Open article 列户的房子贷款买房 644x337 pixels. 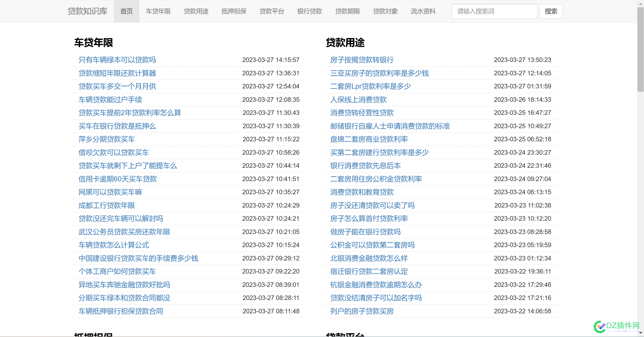coord(362,311)
